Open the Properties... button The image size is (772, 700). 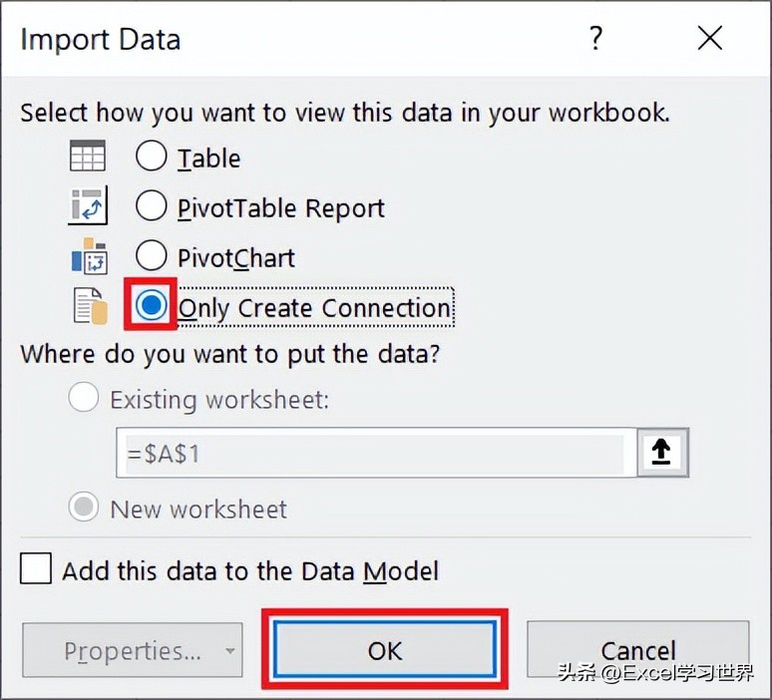pyautogui.click(x=133, y=650)
